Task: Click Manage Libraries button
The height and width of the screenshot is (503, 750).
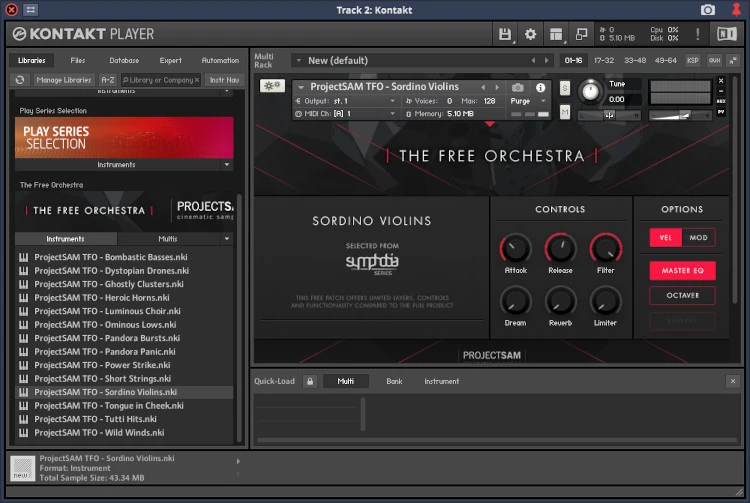Action: pos(64,80)
